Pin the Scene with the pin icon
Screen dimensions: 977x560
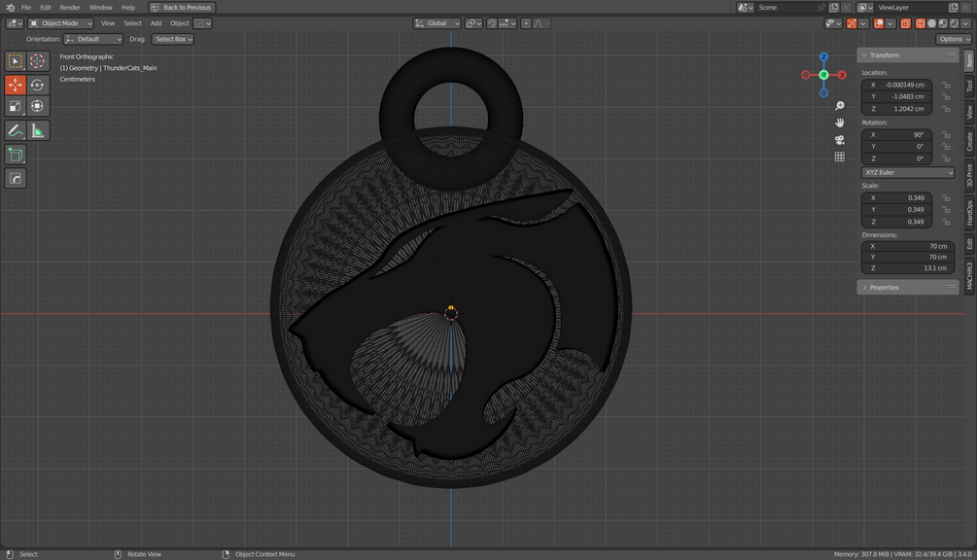coord(820,8)
